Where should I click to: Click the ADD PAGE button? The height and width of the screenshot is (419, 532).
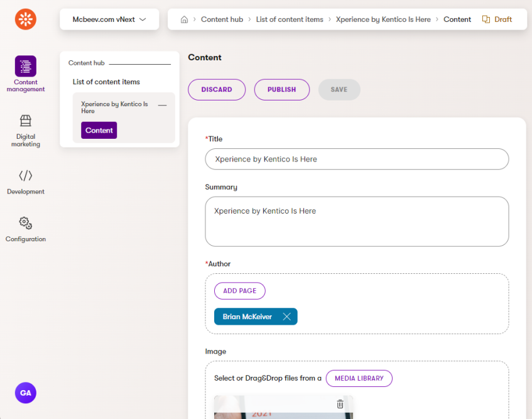(x=240, y=291)
